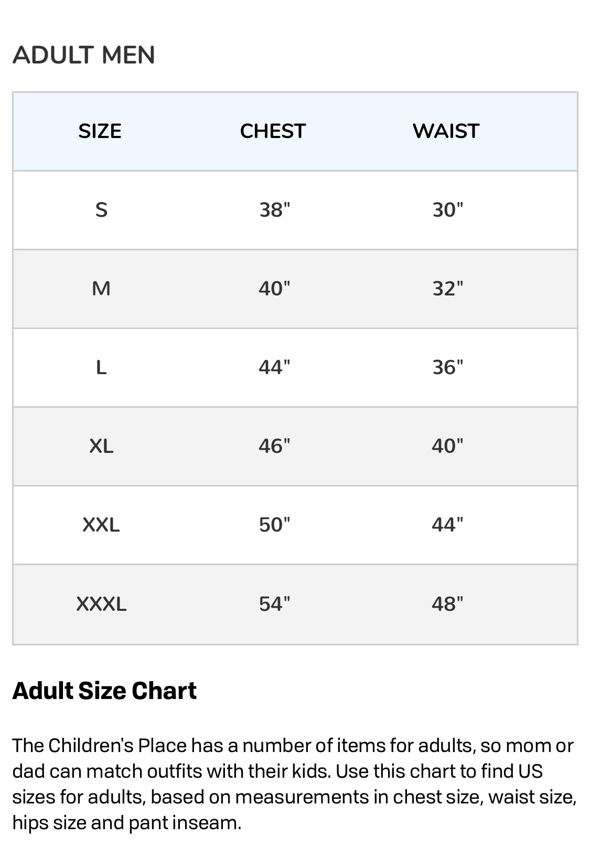Click the M size row label
The width and height of the screenshot is (590, 868).
click(101, 289)
